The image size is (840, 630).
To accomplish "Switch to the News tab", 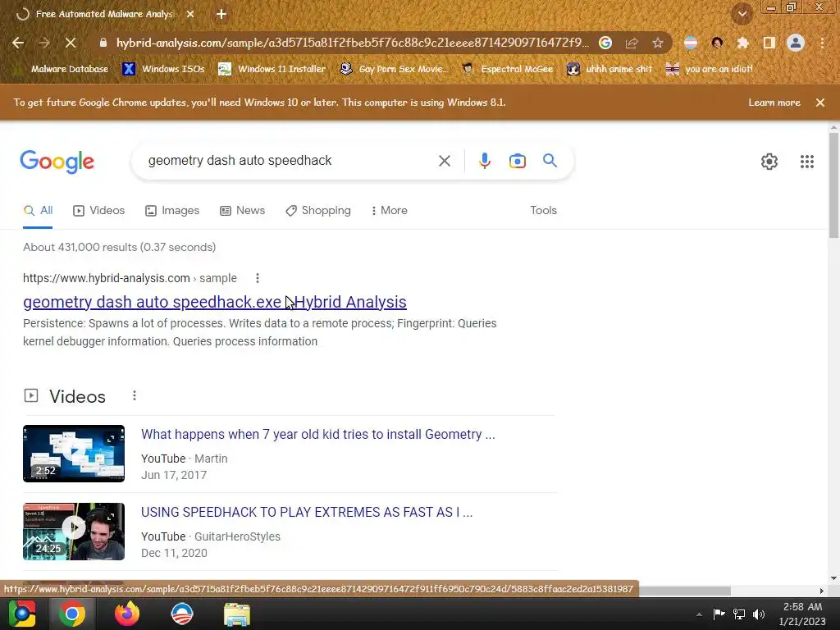I will 243,211.
